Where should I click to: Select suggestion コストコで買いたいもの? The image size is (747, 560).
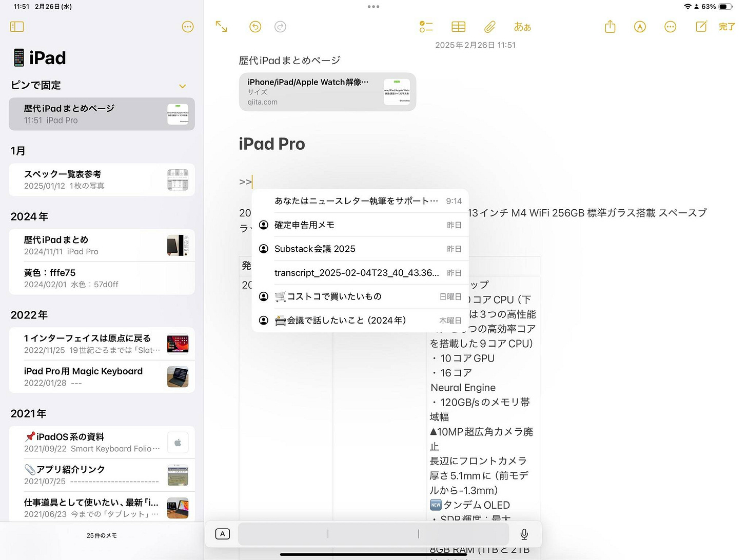(x=360, y=296)
